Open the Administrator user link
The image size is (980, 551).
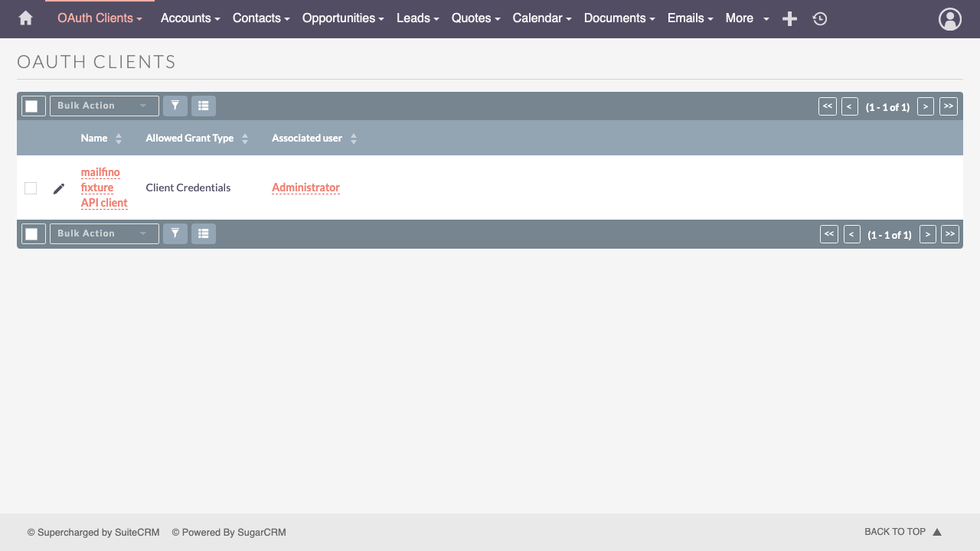coord(305,187)
